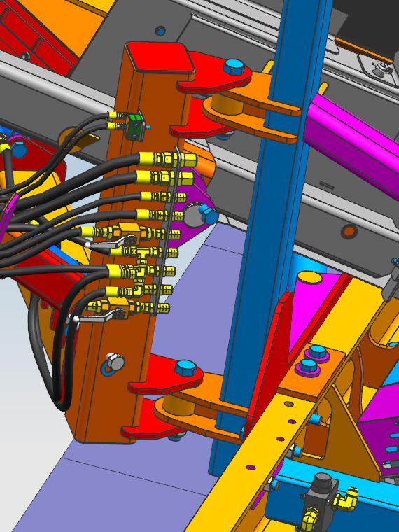Select the blue bolts with purple washers
The width and height of the screenshot is (399, 532).
tap(313, 359)
